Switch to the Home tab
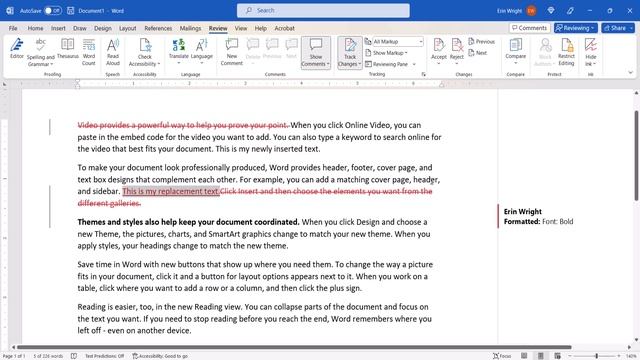 click(x=36, y=28)
